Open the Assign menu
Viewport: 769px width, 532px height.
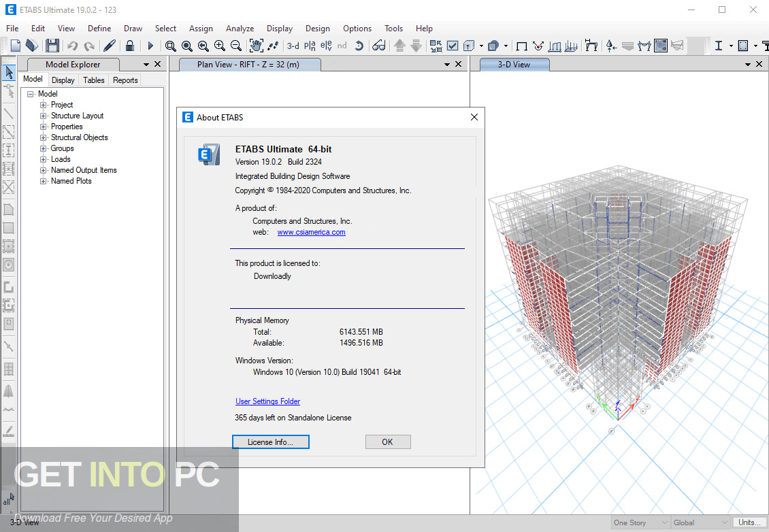pos(201,29)
